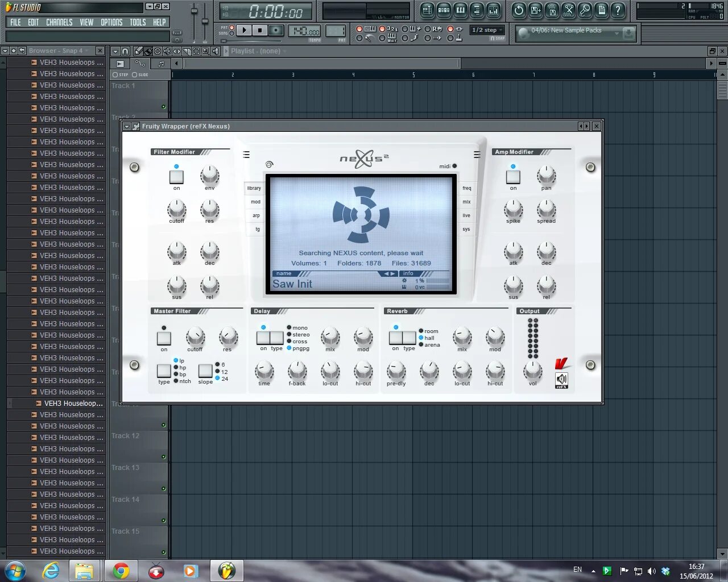Image resolution: width=728 pixels, height=582 pixels.
Task: Click the playlist snap magnet icon
Action: (126, 51)
